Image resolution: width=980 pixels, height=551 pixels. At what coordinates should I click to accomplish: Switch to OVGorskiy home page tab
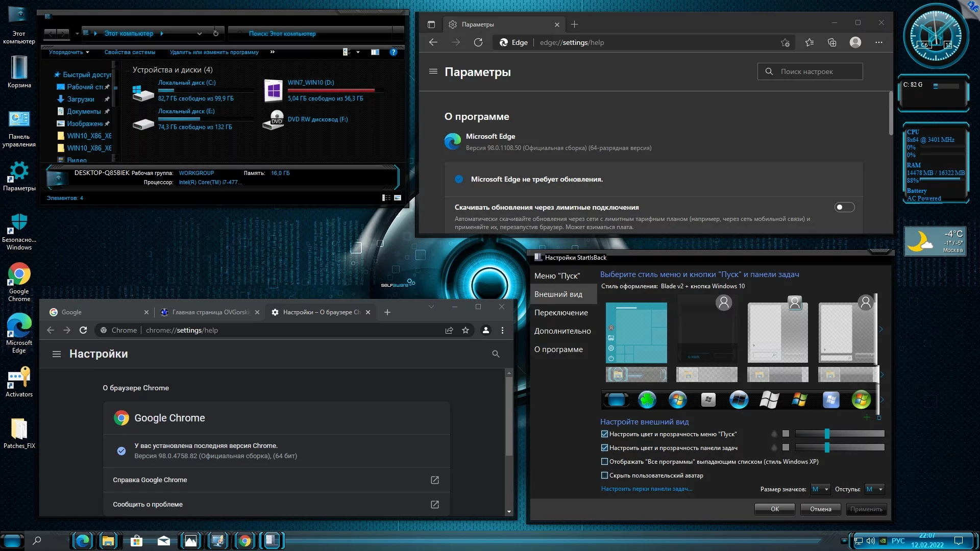point(209,312)
